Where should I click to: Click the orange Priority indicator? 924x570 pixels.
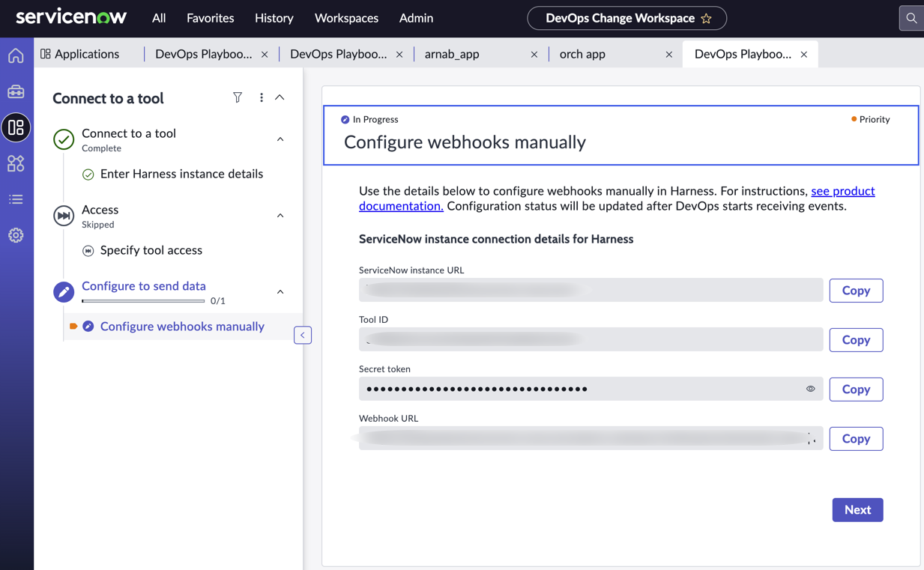pyautogui.click(x=854, y=119)
